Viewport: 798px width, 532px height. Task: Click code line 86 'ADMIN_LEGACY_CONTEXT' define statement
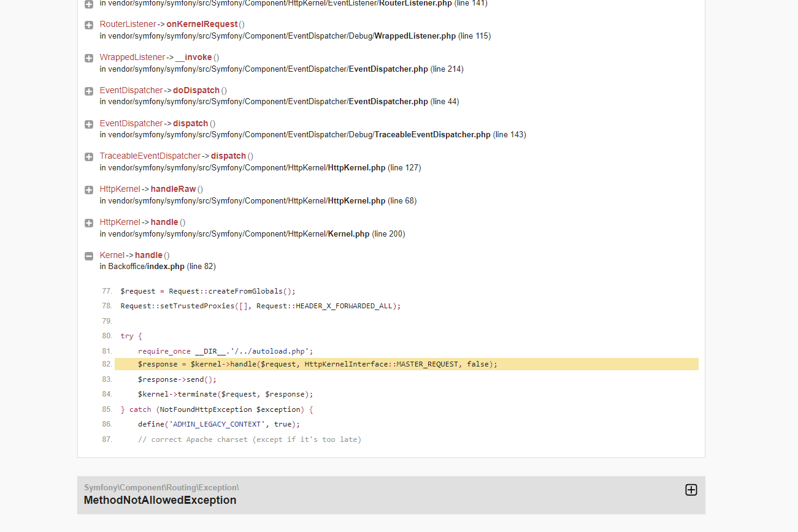click(x=219, y=424)
